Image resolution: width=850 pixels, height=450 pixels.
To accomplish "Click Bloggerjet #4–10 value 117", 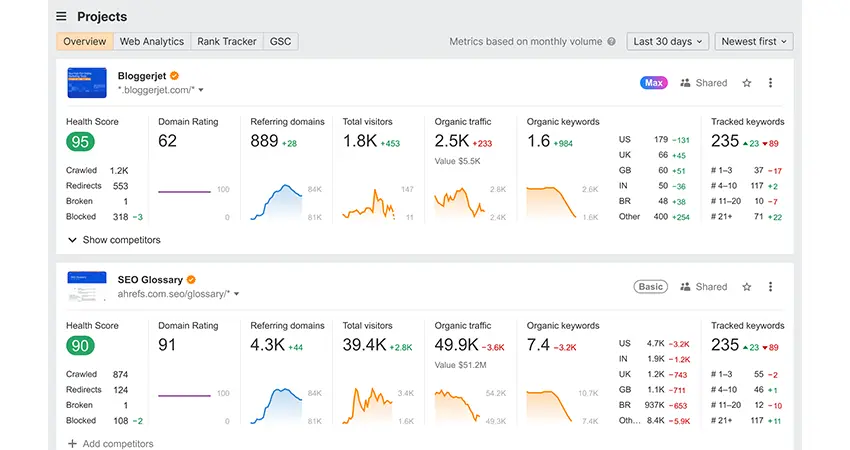I will tap(757, 186).
